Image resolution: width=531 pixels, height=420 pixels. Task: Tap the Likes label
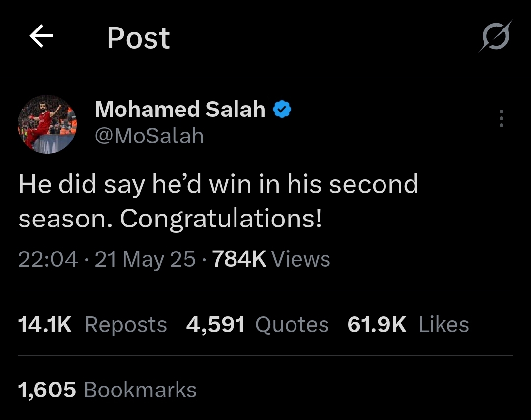pos(443,325)
